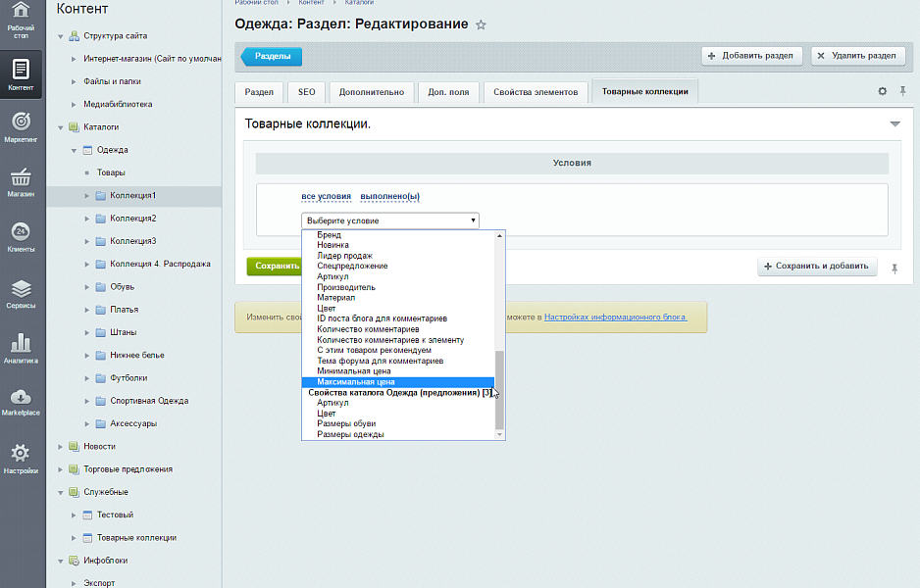This screenshot has height=588, width=920.
Task: Select Спортивная Одежда in the tree
Action: 148,401
